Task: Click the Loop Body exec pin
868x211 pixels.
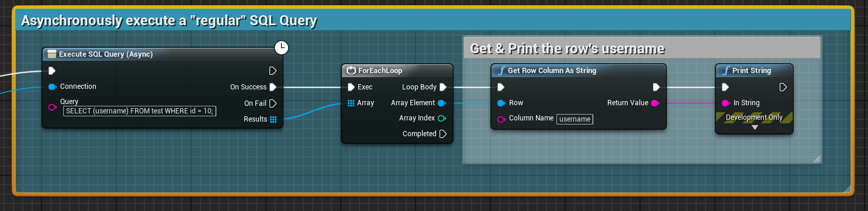Action: [x=443, y=87]
